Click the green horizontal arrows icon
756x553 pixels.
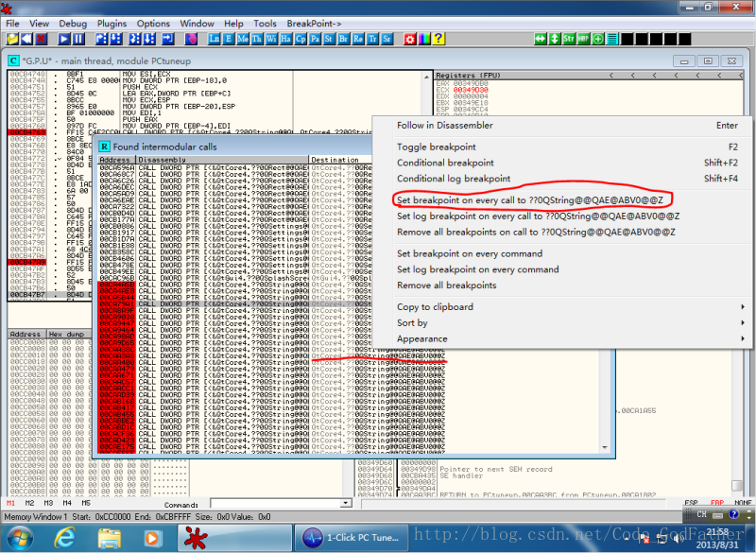click(540, 39)
